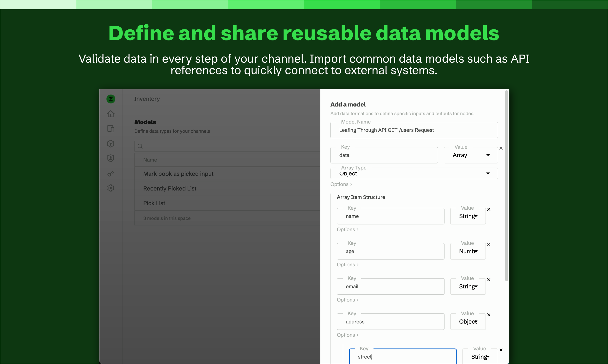
Task: Expand Options under address key
Action: click(x=347, y=335)
